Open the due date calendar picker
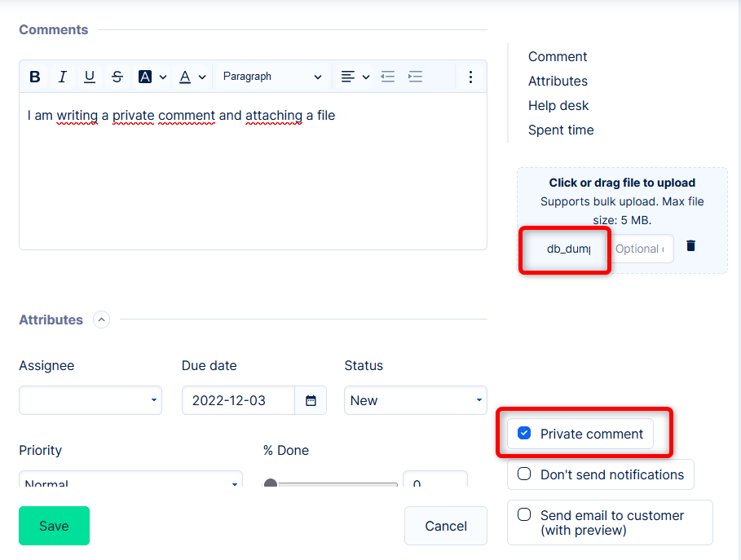The height and width of the screenshot is (560, 741). click(311, 400)
